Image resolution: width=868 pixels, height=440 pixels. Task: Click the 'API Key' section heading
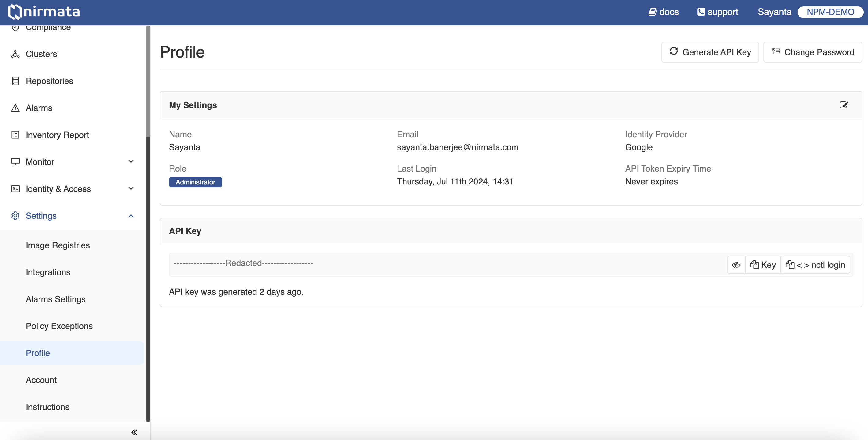185,231
